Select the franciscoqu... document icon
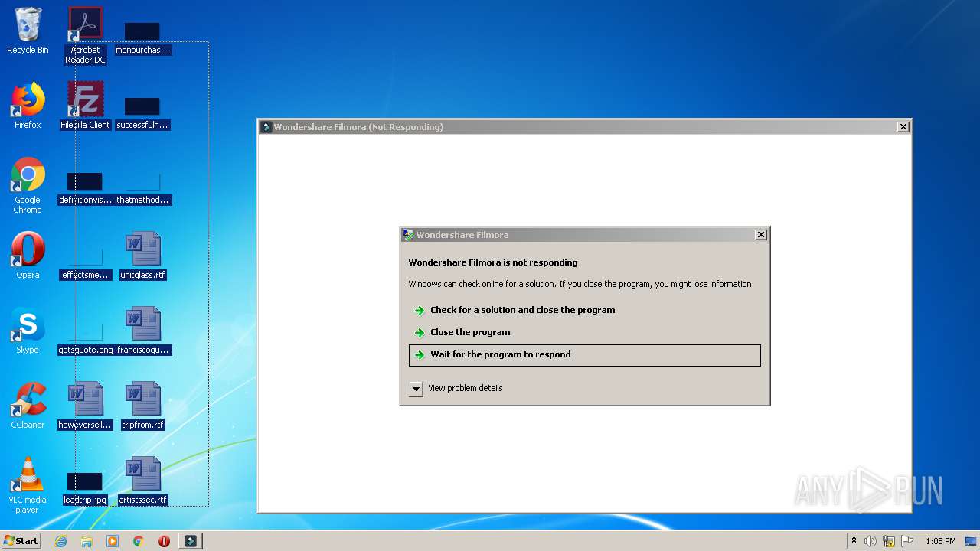 (142, 331)
